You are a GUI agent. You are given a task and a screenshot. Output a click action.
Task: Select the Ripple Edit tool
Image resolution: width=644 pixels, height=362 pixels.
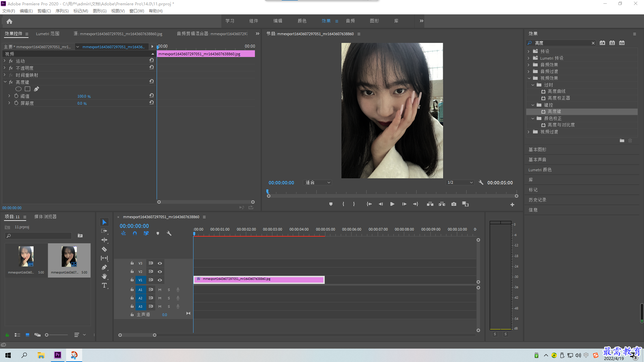[x=104, y=240]
